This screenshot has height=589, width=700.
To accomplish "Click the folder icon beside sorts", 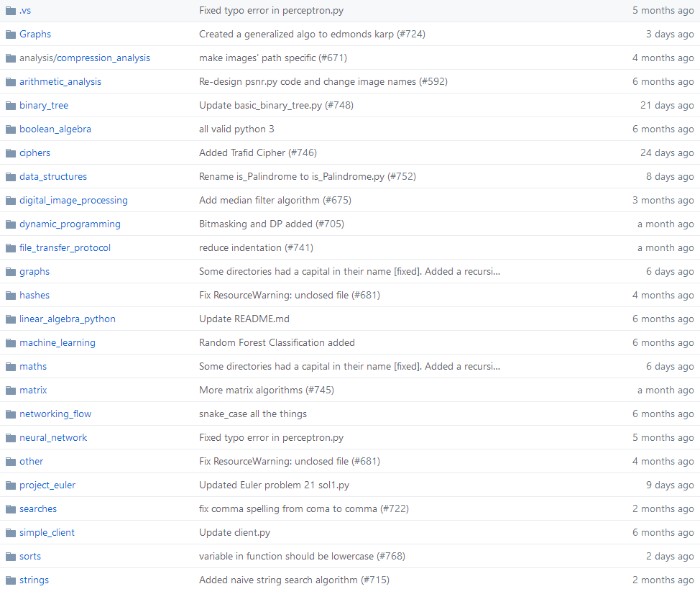I will [x=11, y=556].
